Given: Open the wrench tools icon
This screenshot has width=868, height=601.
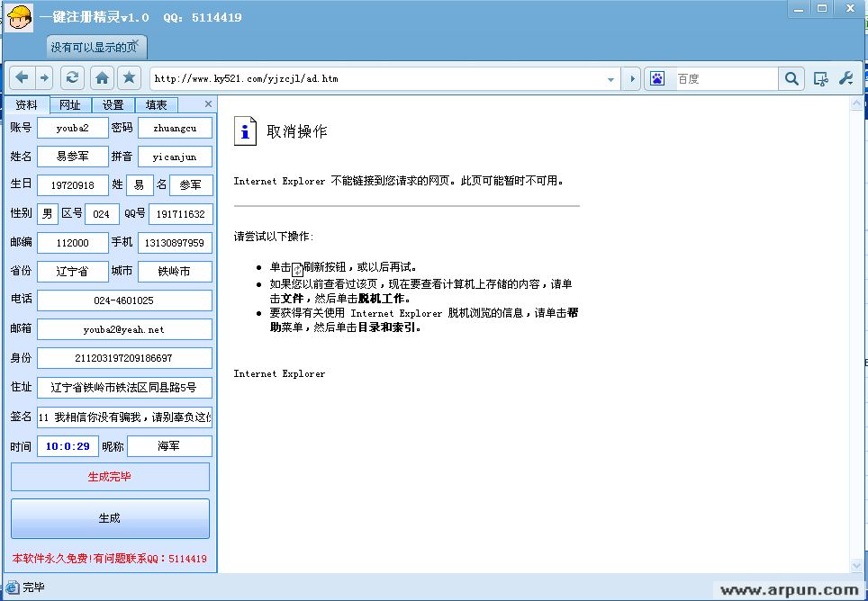Looking at the screenshot, I should tap(845, 79).
